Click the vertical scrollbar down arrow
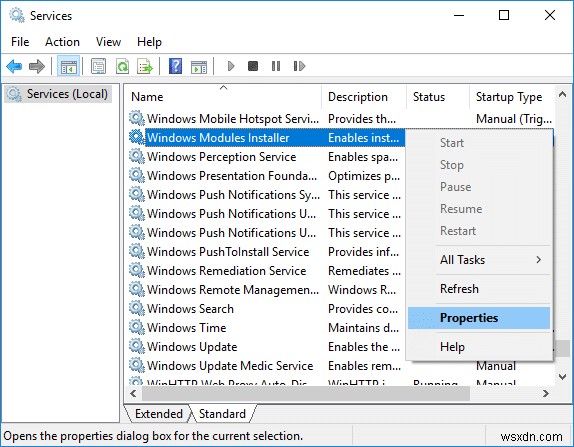The image size is (574, 447). (563, 376)
